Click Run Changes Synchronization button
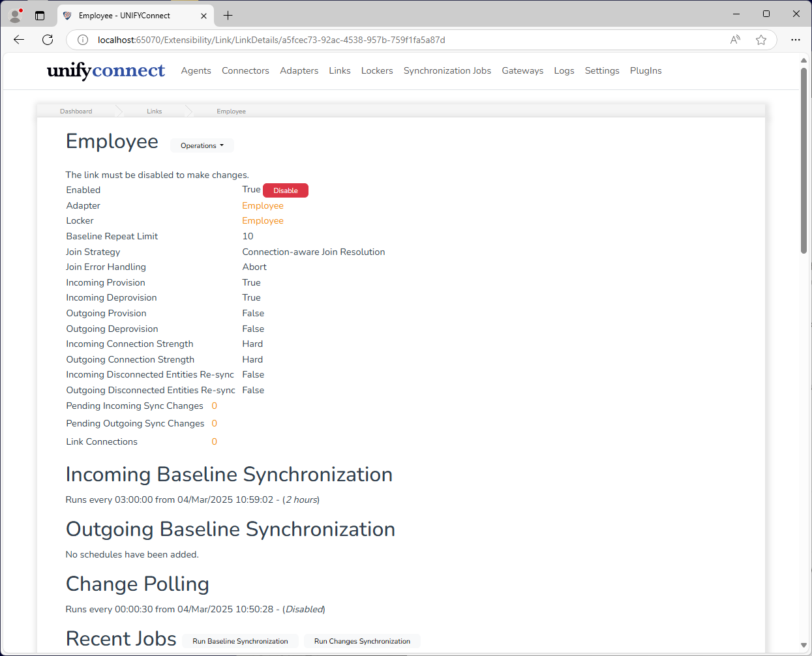 (362, 641)
